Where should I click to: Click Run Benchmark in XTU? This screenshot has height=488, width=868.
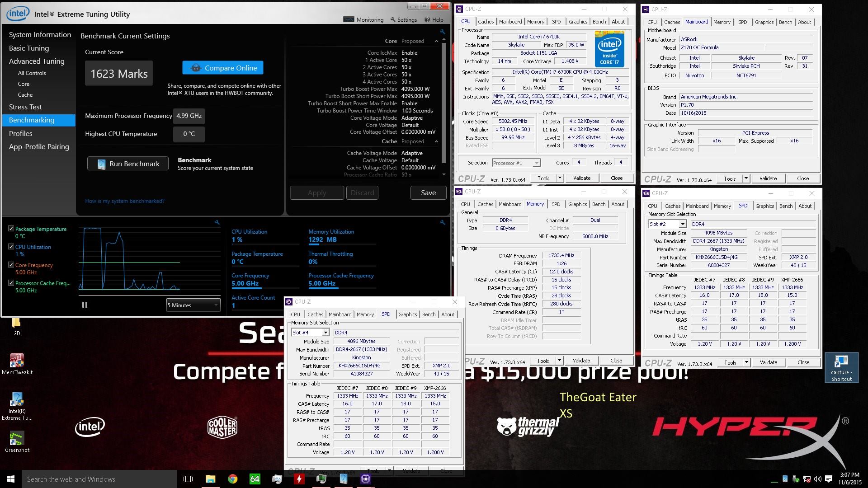[128, 164]
